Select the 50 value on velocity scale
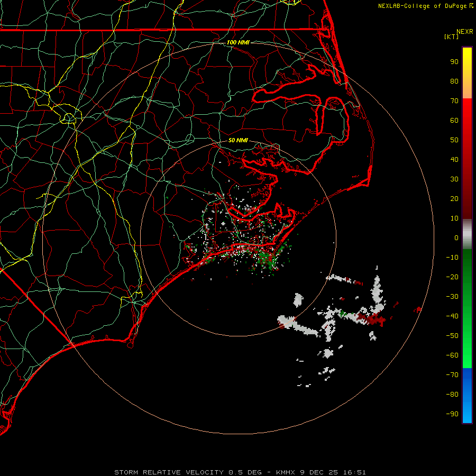The image size is (476, 476). pos(454,140)
